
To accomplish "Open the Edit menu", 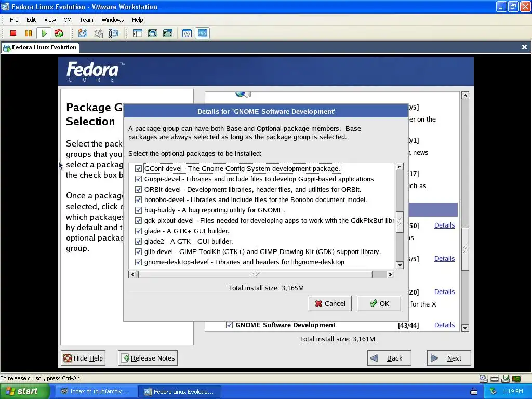I will (31, 20).
